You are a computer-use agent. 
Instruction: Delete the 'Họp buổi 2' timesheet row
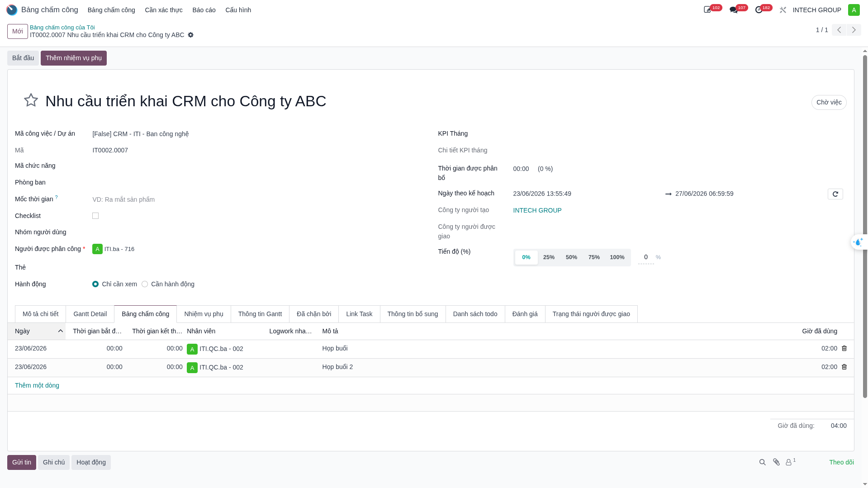[844, 367]
